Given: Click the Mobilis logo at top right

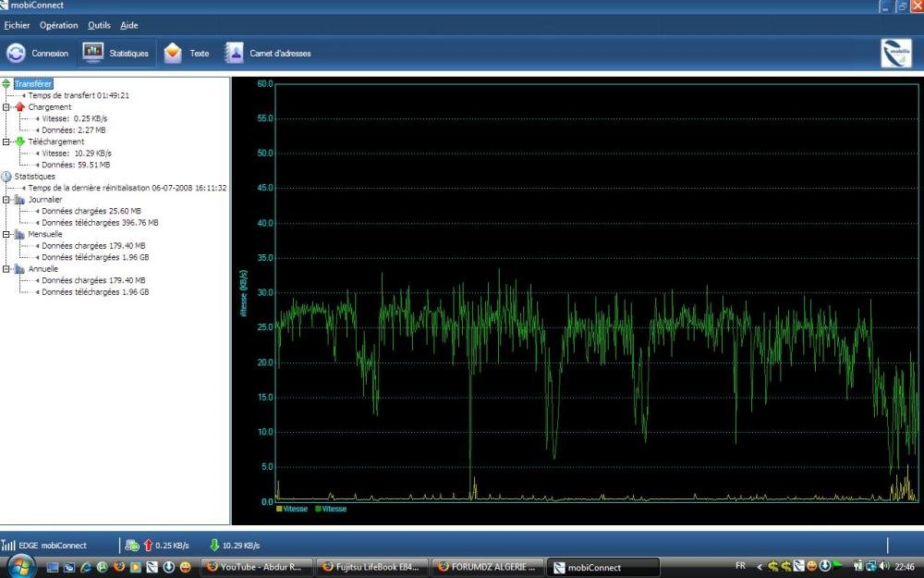Looking at the screenshot, I should coord(895,53).
